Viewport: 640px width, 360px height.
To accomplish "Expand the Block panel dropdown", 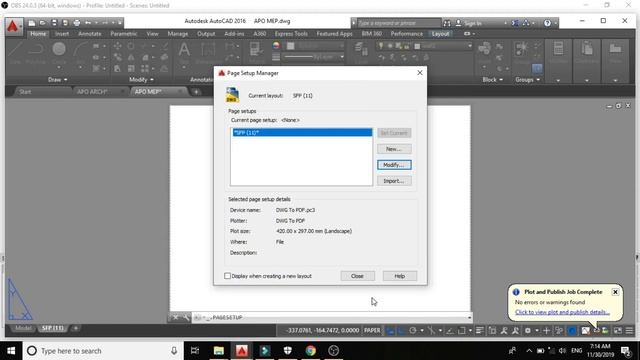I will pyautogui.click(x=492, y=80).
